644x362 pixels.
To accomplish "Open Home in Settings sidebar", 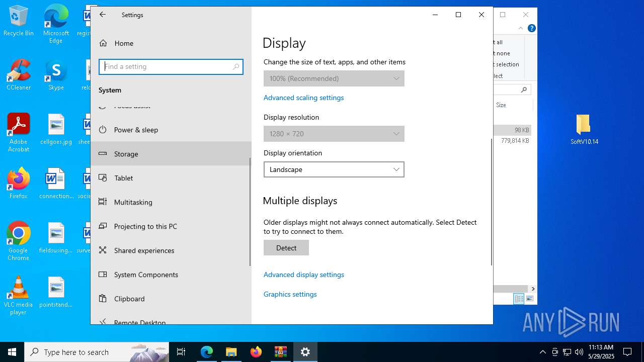I will click(x=123, y=43).
